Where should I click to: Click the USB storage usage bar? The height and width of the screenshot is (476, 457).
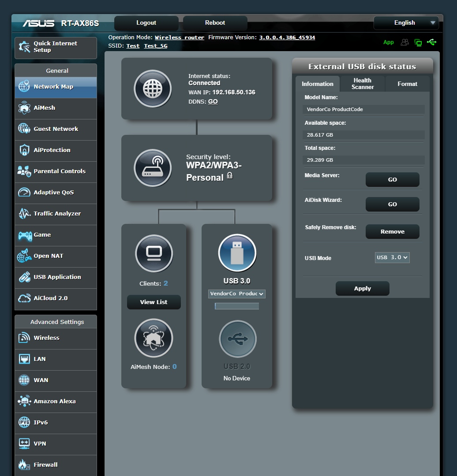237,306
